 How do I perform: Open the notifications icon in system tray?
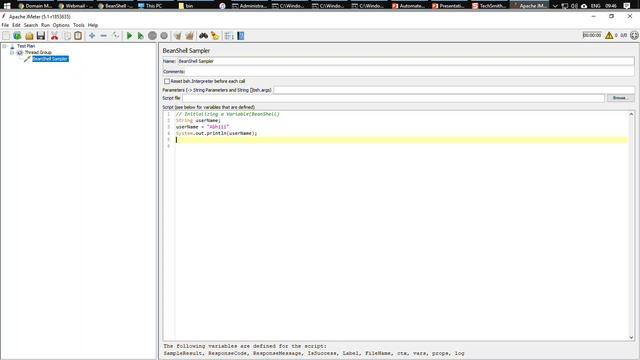[x=627, y=6]
